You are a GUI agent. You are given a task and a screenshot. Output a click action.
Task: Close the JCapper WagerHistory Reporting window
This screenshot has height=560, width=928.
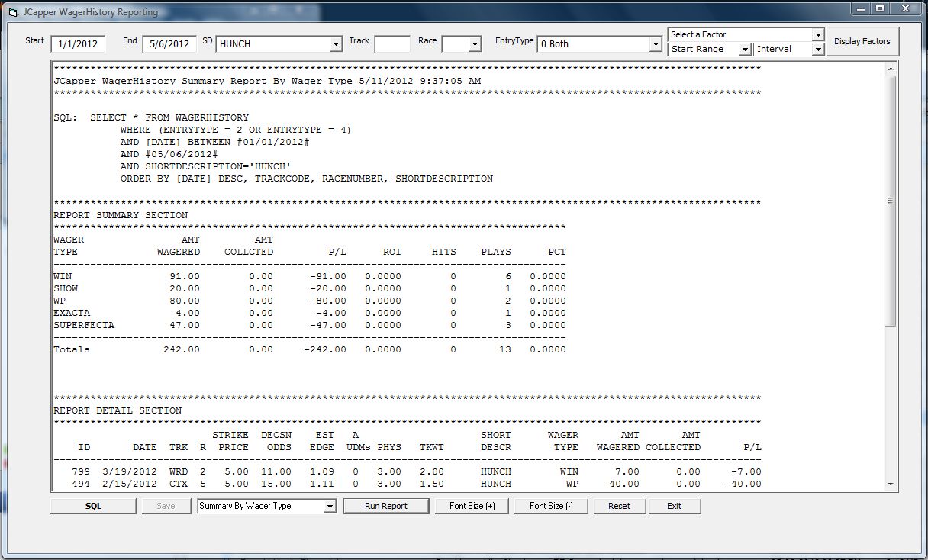coord(907,8)
